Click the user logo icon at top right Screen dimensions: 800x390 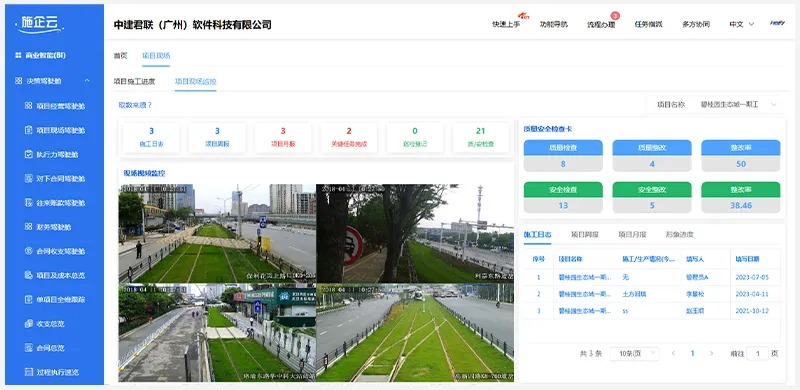[777, 23]
